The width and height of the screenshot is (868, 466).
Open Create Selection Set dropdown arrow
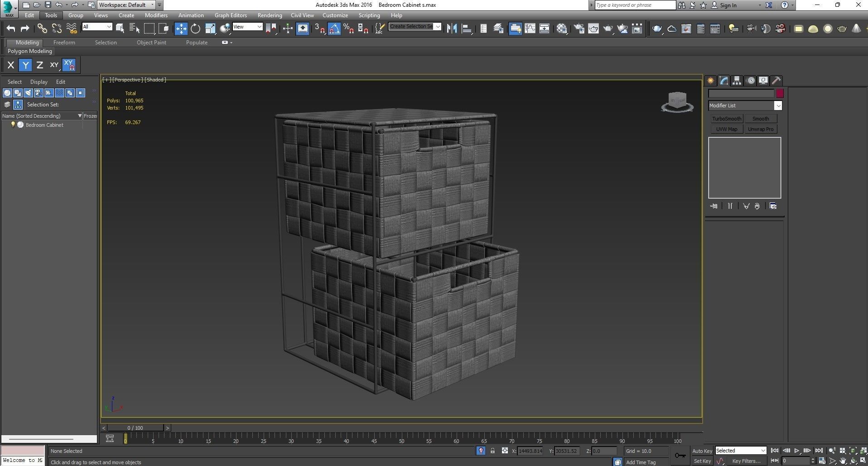tap(438, 27)
